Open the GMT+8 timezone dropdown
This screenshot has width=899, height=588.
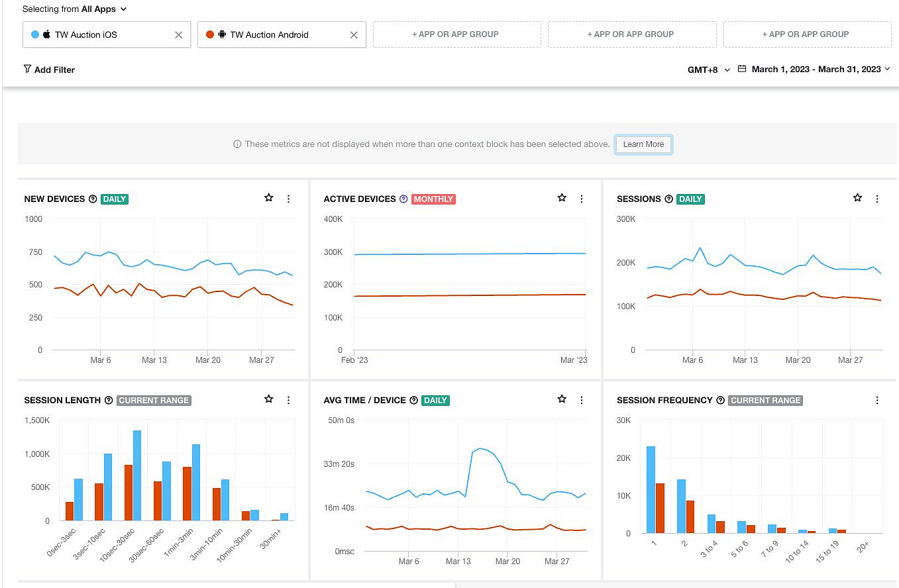709,70
